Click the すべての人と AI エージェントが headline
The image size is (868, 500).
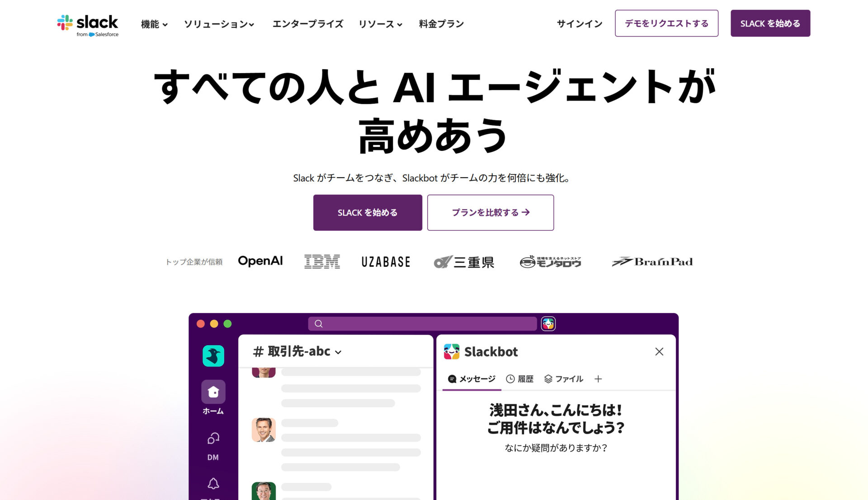point(434,87)
